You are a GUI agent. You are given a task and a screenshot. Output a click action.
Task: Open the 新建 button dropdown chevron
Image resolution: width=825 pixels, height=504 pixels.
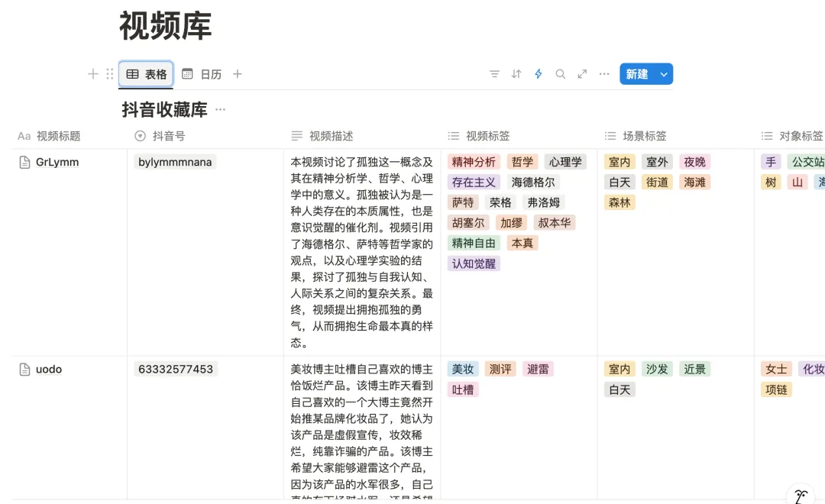point(662,74)
